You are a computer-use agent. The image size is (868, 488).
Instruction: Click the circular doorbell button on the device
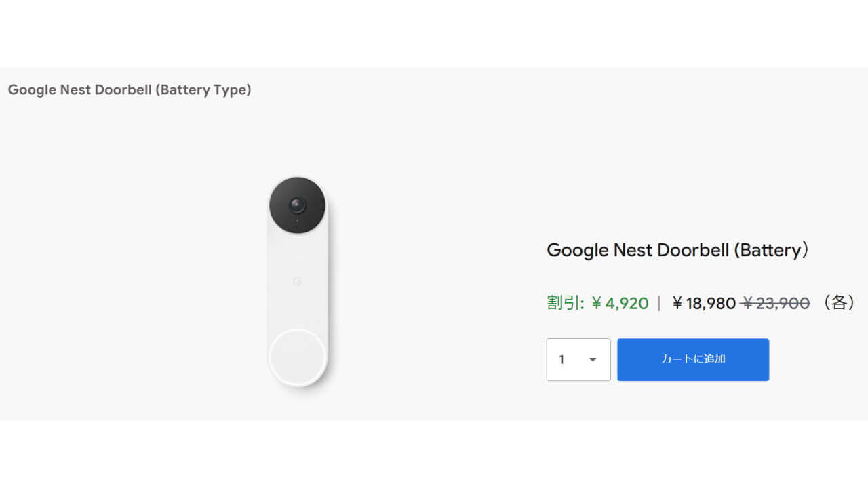click(297, 356)
